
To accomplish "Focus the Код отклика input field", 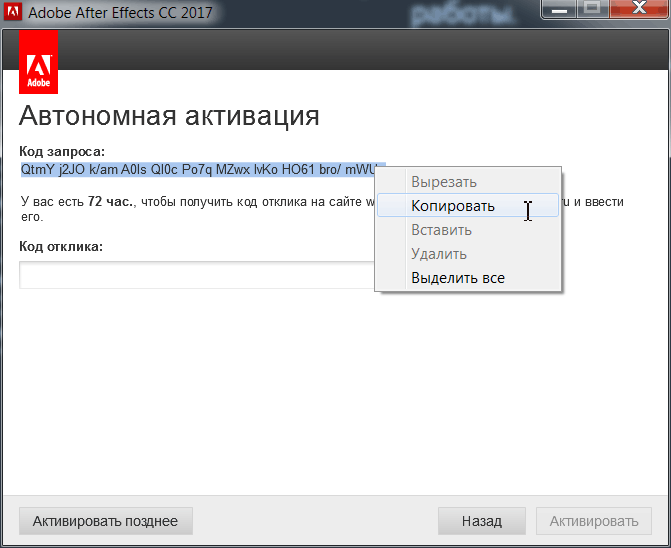I will [x=197, y=275].
